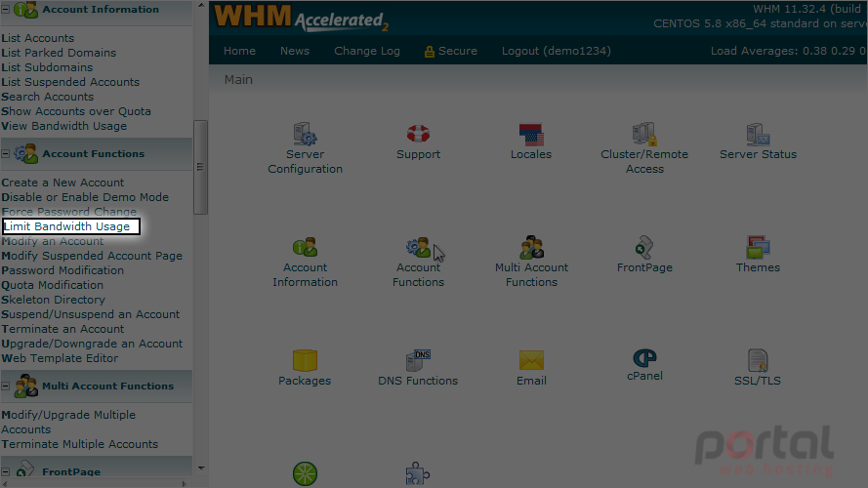Open the SSL/TLS certificate icon

click(x=758, y=360)
